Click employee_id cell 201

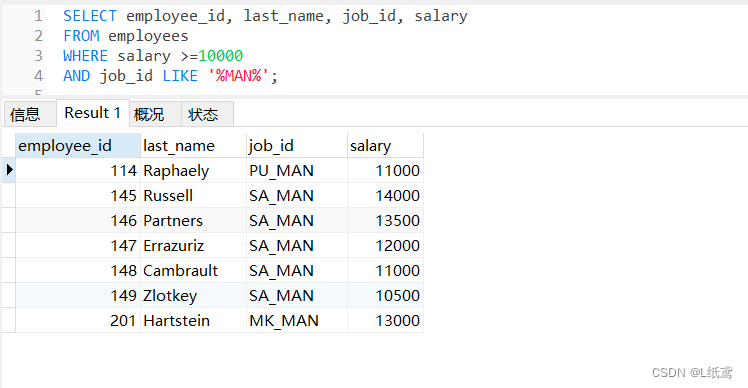coord(78,320)
